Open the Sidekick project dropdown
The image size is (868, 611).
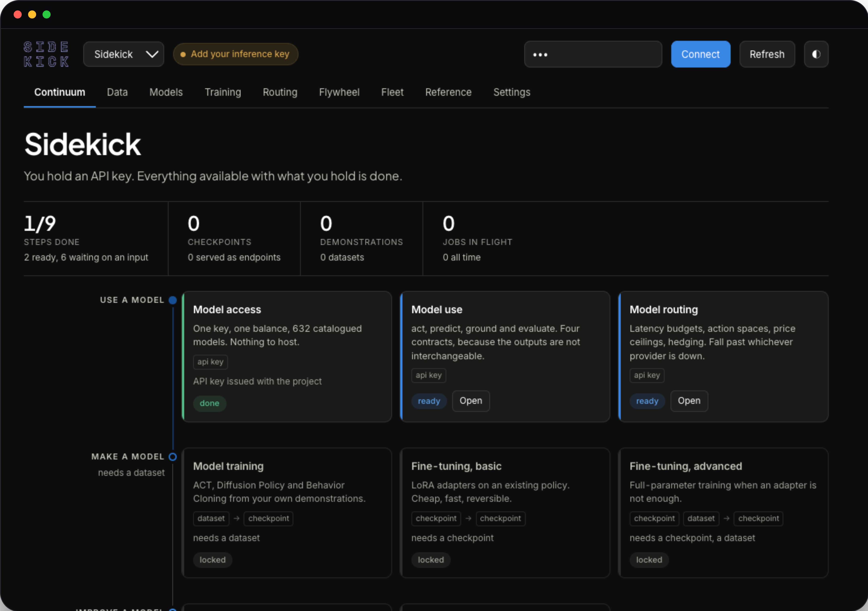coord(124,54)
